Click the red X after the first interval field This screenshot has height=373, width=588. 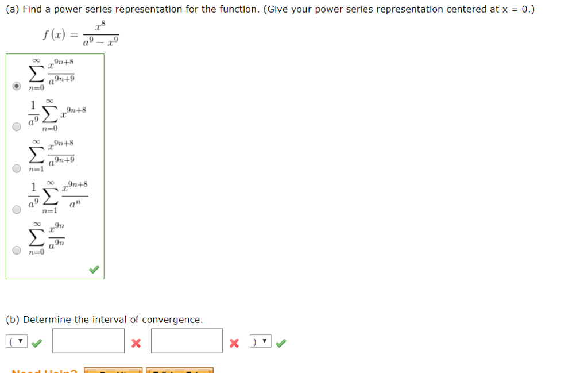[x=136, y=343]
